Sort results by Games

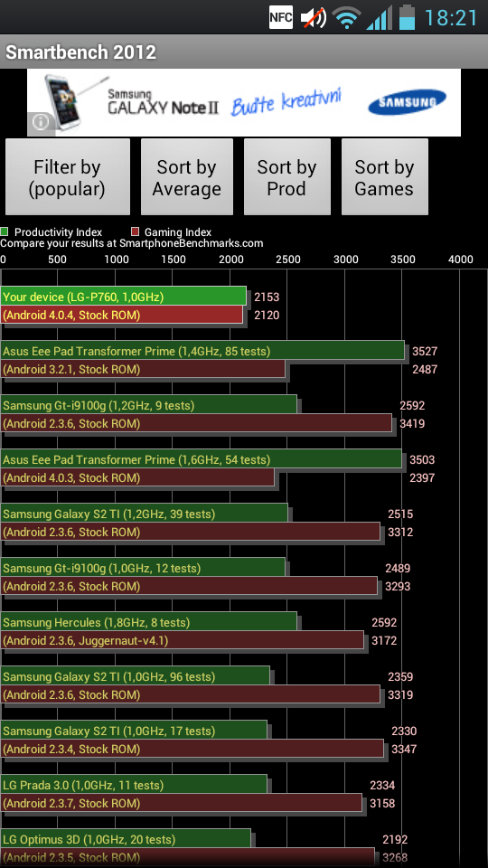click(x=384, y=177)
